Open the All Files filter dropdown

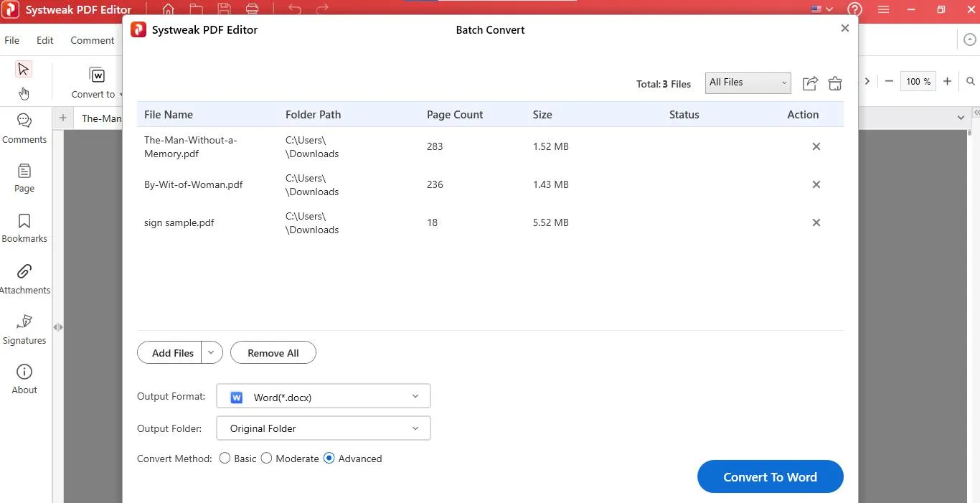tap(748, 83)
